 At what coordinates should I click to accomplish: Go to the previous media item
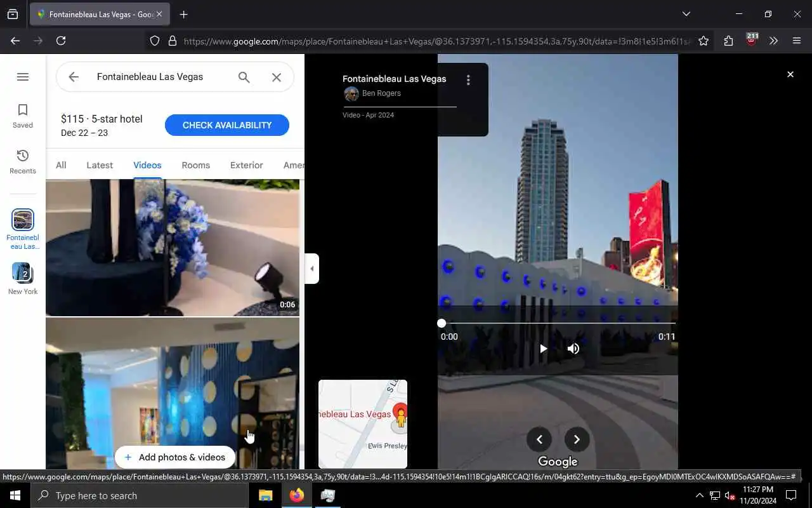[x=539, y=439]
